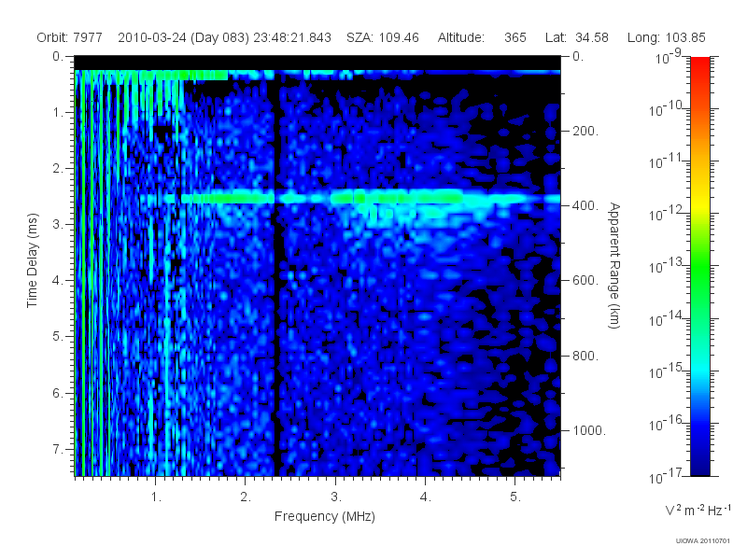Click the 'Long: 103.85' header value
Screen dimensions: 747x560
[667, 37]
